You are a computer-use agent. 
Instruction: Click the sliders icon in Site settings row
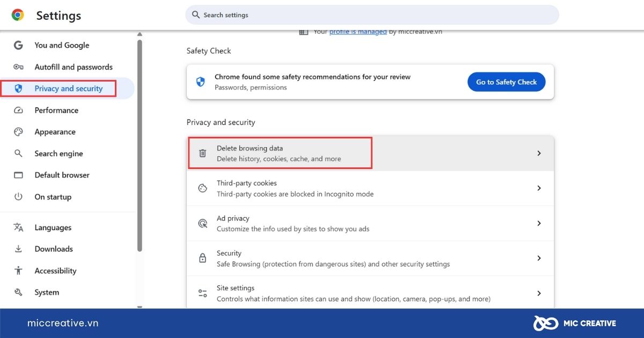tap(202, 293)
